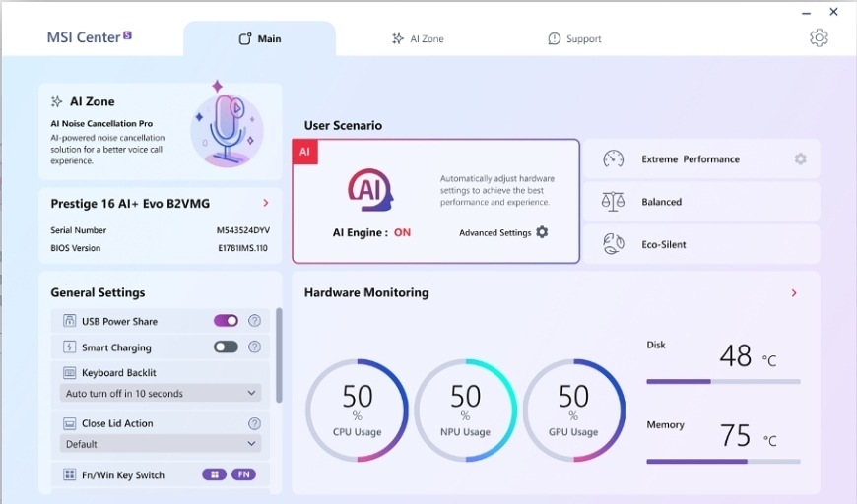The width and height of the screenshot is (857, 504).
Task: Click the AI Engine head logo
Action: pyautogui.click(x=370, y=189)
